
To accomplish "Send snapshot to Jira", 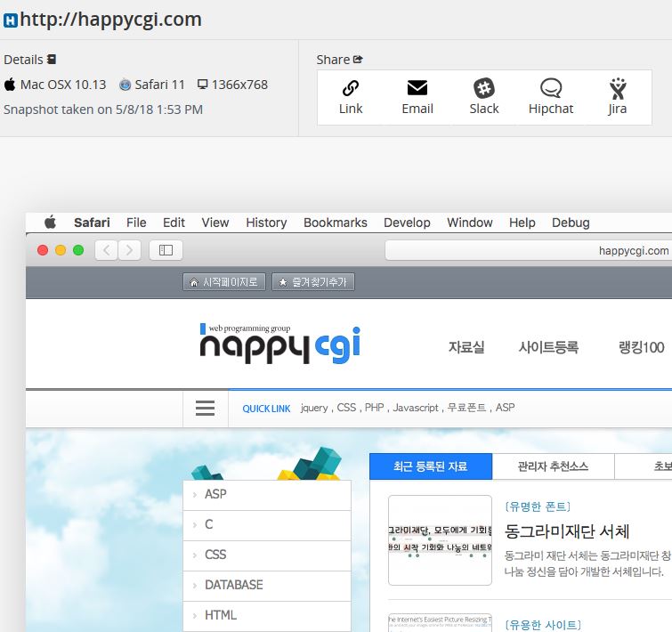I will [618, 88].
